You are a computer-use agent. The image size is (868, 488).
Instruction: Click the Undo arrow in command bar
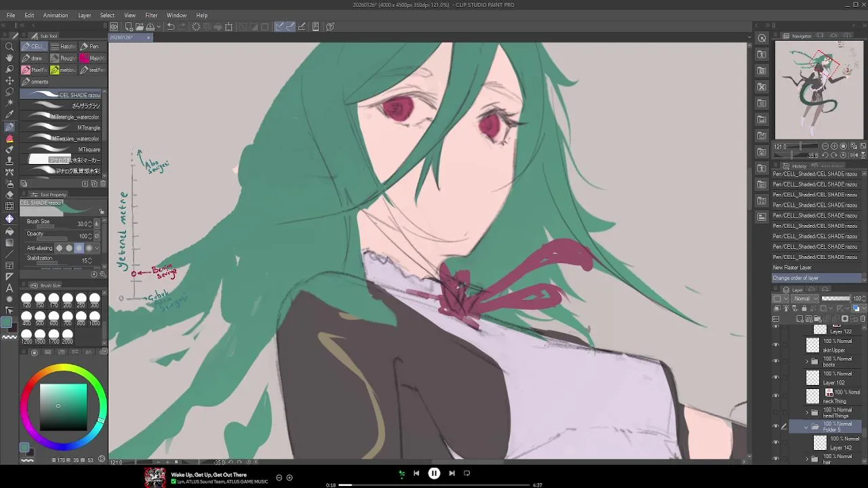click(x=171, y=26)
